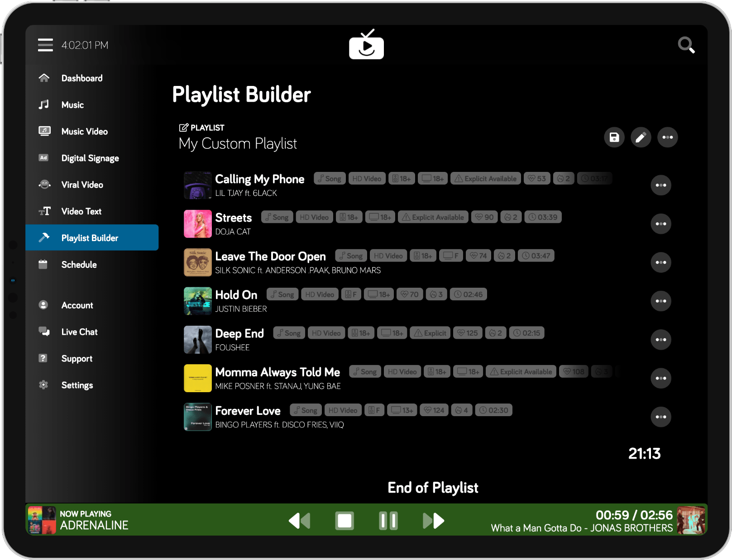Click the Support question mark icon
Screen dimensions: 732x560
[43, 358]
